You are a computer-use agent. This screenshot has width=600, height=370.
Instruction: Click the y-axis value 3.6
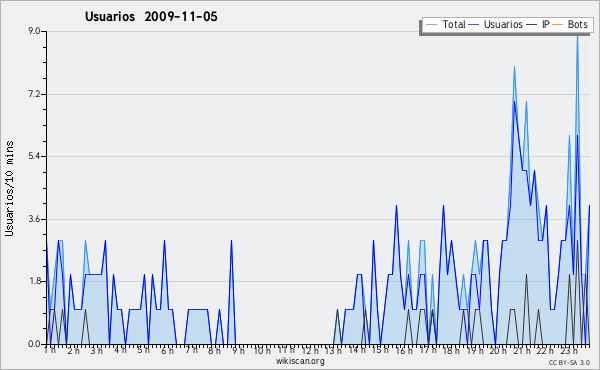pyautogui.click(x=34, y=219)
